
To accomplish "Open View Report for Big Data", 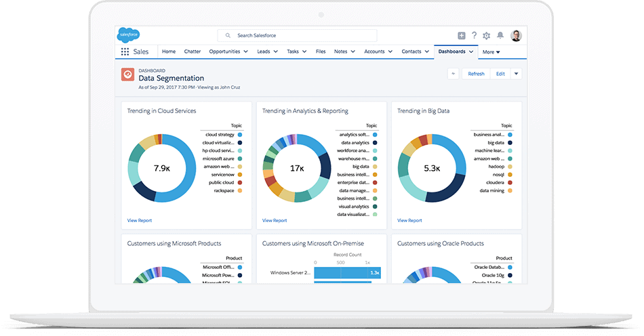I will coord(409,221).
